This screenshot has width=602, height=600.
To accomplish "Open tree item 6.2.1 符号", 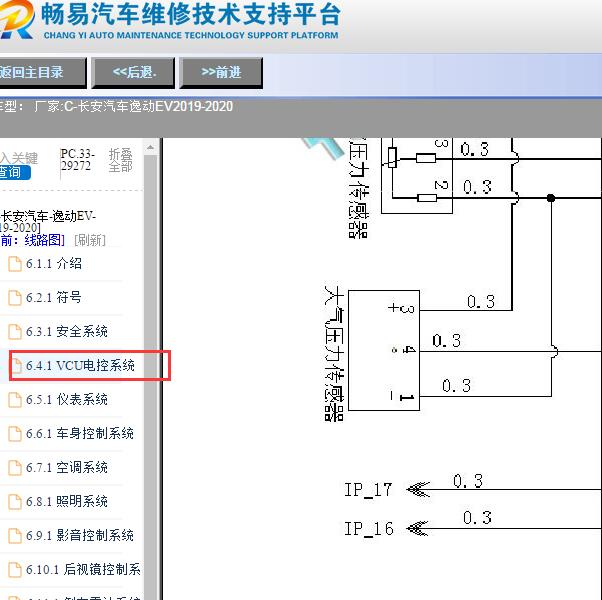I will coord(54,298).
